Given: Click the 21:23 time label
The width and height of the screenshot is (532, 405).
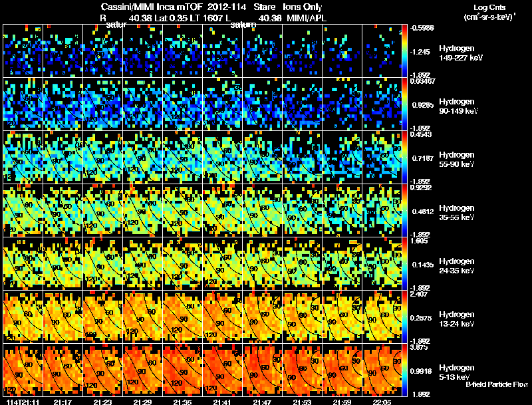Looking at the screenshot, I should pos(102,402).
